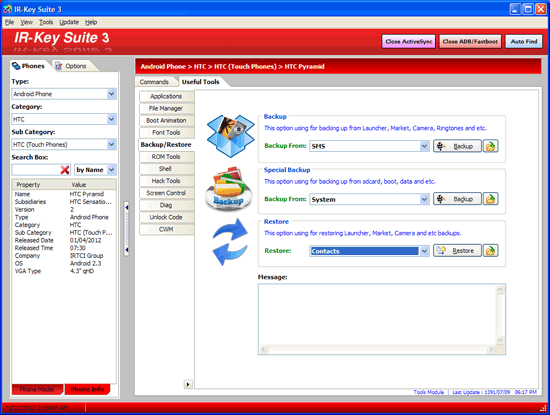Viewport: 550px width, 415px height.
Task: Open the Category dropdown showing HTC
Action: pyautogui.click(x=111, y=119)
